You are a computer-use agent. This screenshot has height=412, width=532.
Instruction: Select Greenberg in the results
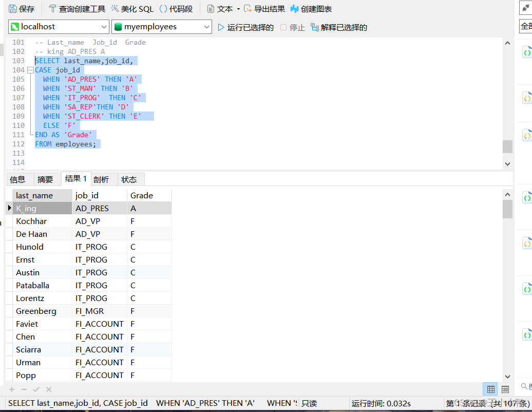coord(43,311)
